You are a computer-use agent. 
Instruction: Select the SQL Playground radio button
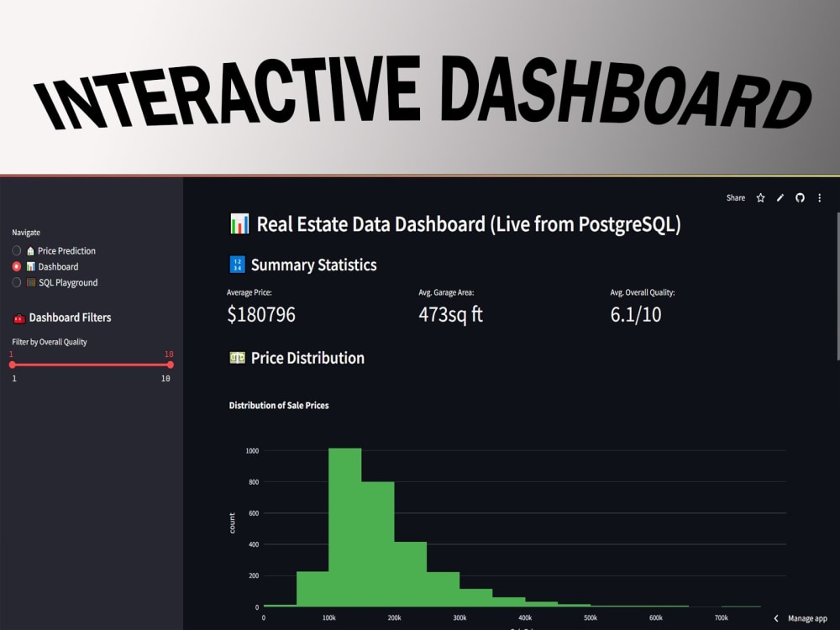(15, 282)
